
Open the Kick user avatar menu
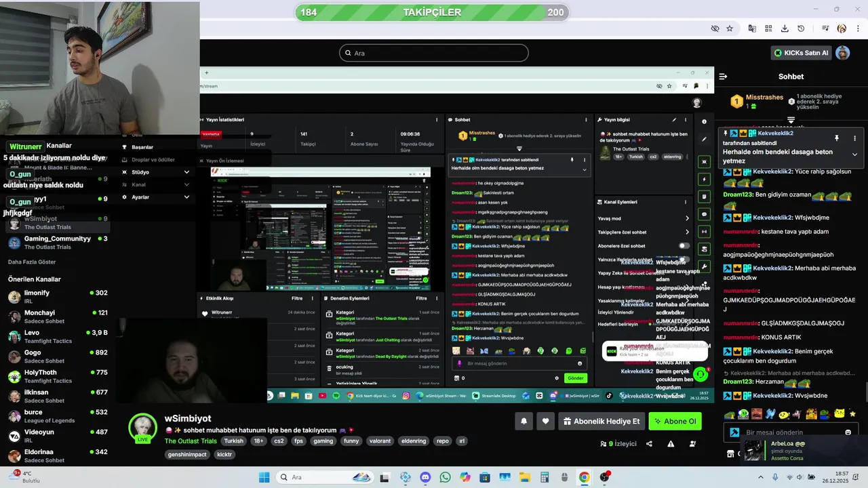(x=842, y=53)
